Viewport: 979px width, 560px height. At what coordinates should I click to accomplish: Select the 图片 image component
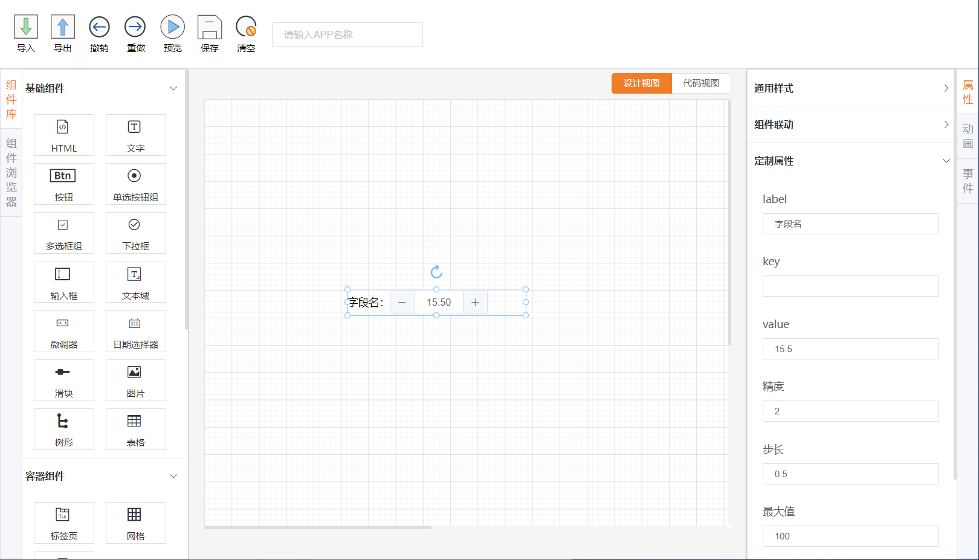tap(135, 380)
